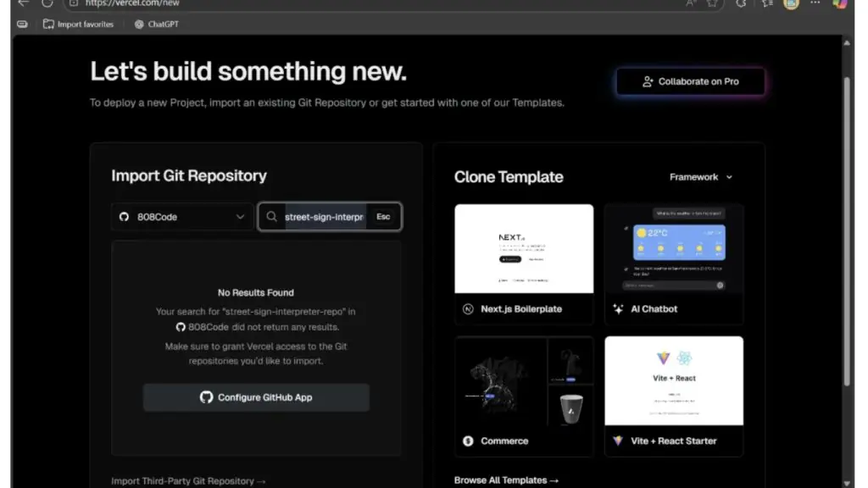
Task: Open the Vite + React Starter preview
Action: pos(674,381)
